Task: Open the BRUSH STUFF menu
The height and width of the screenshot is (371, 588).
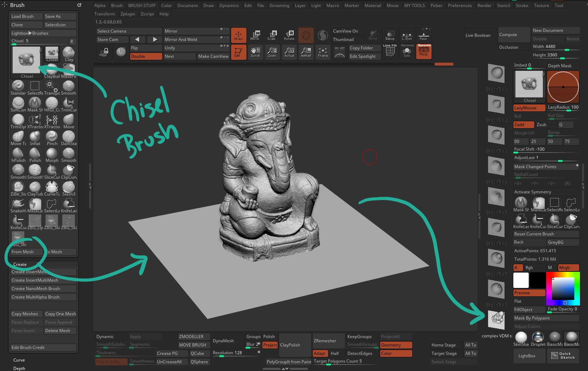Action: (142, 6)
